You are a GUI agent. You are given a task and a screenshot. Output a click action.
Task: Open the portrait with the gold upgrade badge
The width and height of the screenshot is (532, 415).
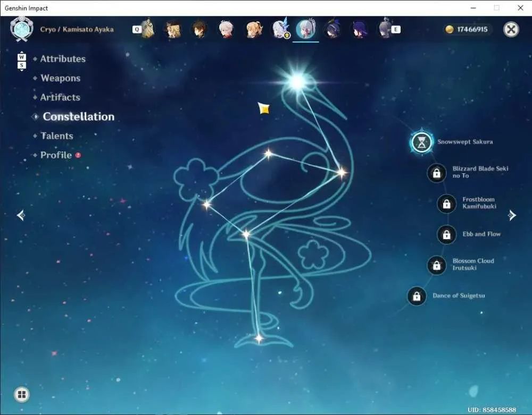281,29
